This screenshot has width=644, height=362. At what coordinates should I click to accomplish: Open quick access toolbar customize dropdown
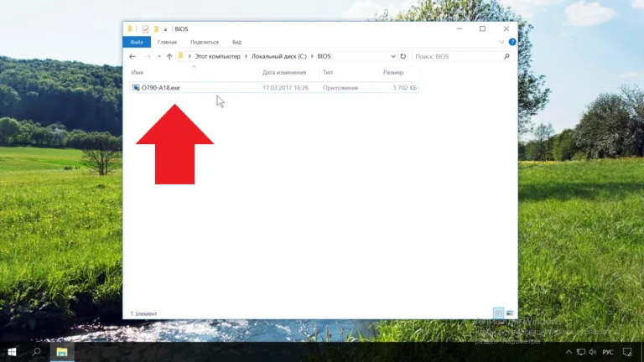(165, 29)
